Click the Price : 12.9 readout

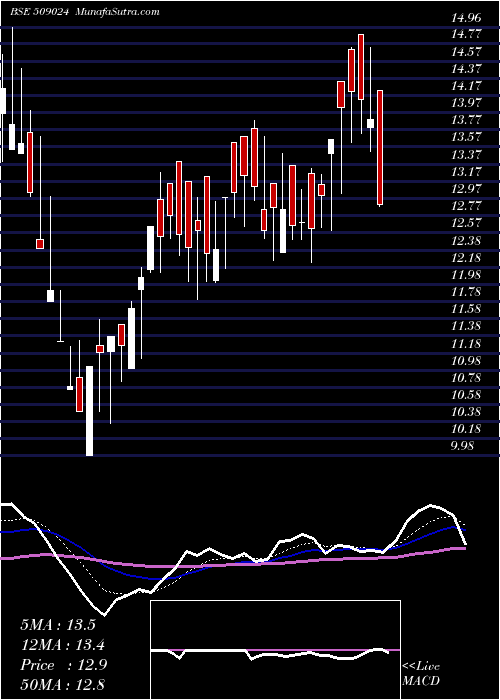pyautogui.click(x=63, y=665)
